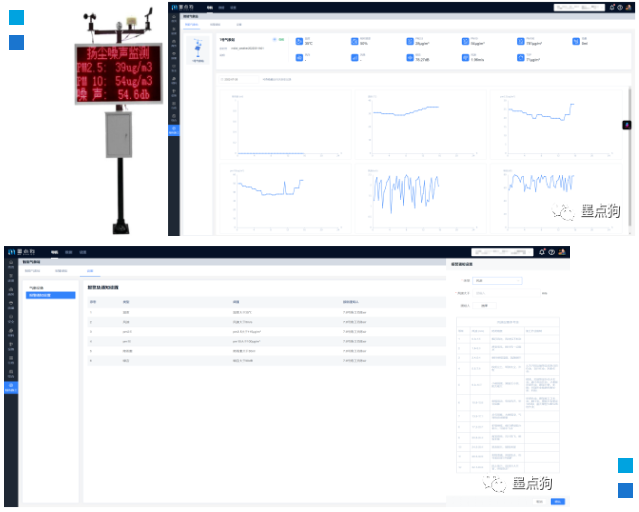Click the notification bell in the lower window
The height and width of the screenshot is (512, 639).
tap(541, 252)
